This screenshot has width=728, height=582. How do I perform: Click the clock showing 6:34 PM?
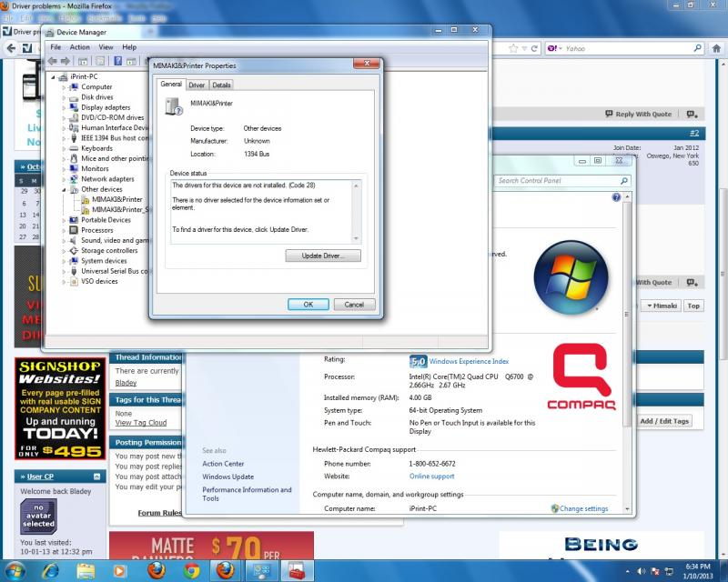[698, 567]
